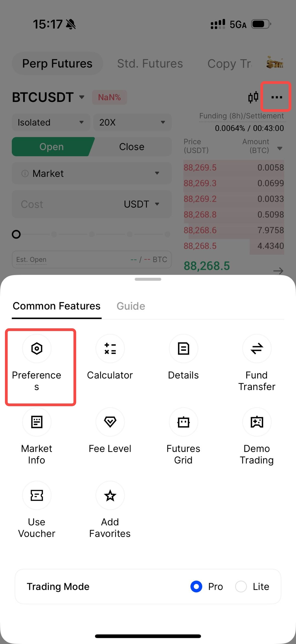The width and height of the screenshot is (296, 644).
Task: View the Fee Level diamond icon
Action: click(110, 422)
